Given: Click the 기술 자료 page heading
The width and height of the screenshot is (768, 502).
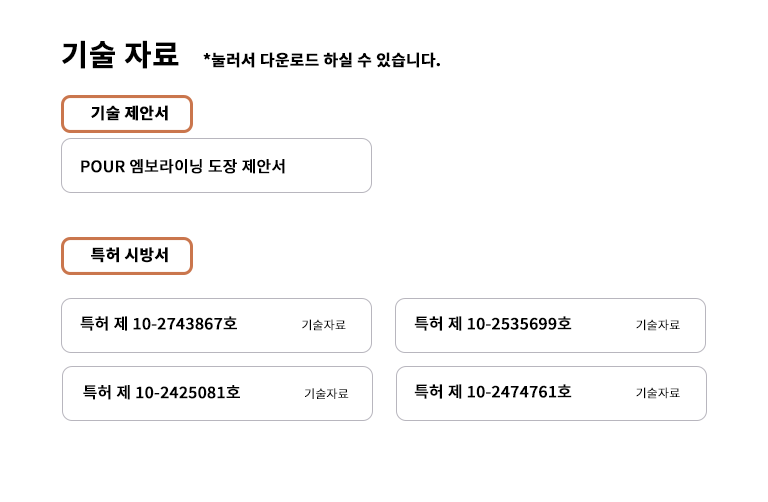Looking at the screenshot, I should [x=120, y=54].
